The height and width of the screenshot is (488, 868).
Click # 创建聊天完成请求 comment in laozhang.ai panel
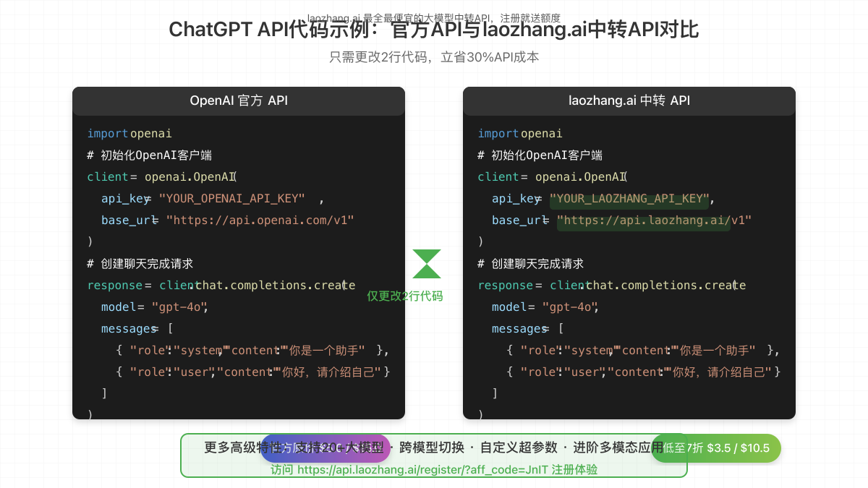pos(531,264)
